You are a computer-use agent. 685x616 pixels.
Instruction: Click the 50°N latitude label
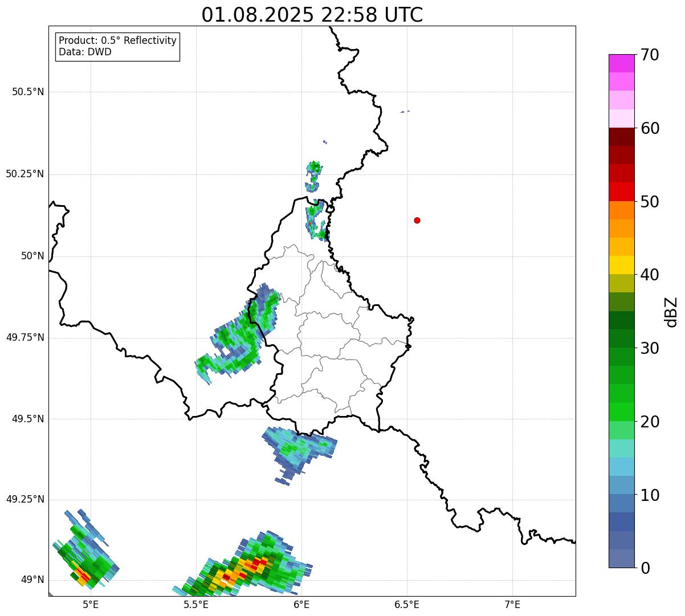pyautogui.click(x=32, y=256)
